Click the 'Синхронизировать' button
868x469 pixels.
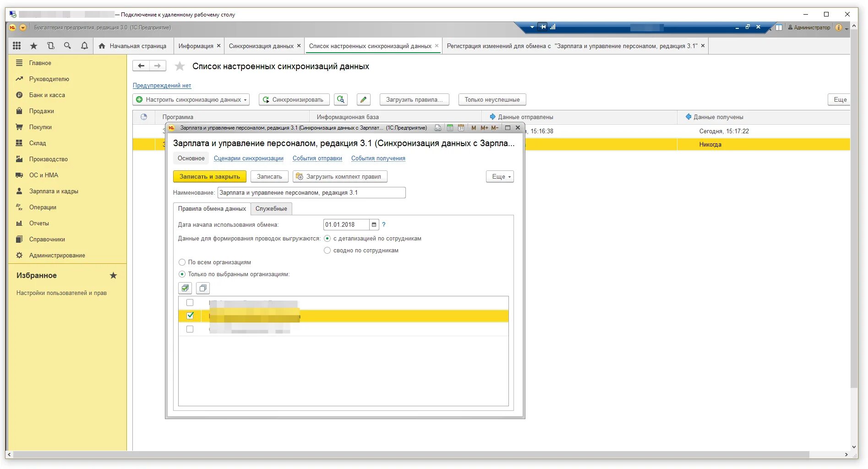click(x=293, y=99)
